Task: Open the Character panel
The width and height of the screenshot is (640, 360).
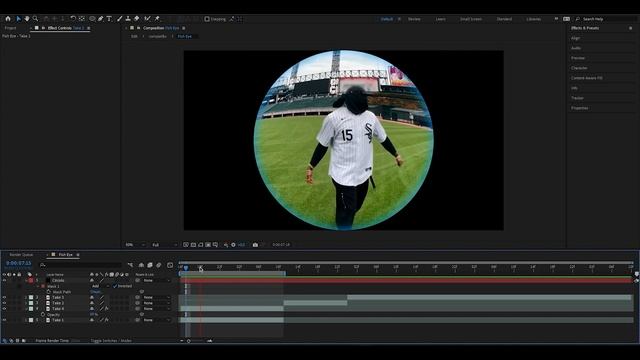Action: [x=579, y=68]
